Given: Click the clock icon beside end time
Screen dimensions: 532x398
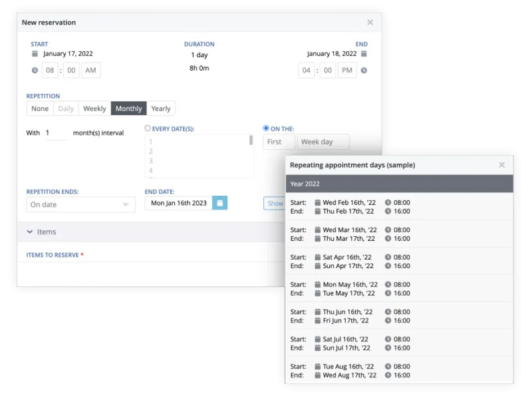Looking at the screenshot, I should pyautogui.click(x=364, y=71).
